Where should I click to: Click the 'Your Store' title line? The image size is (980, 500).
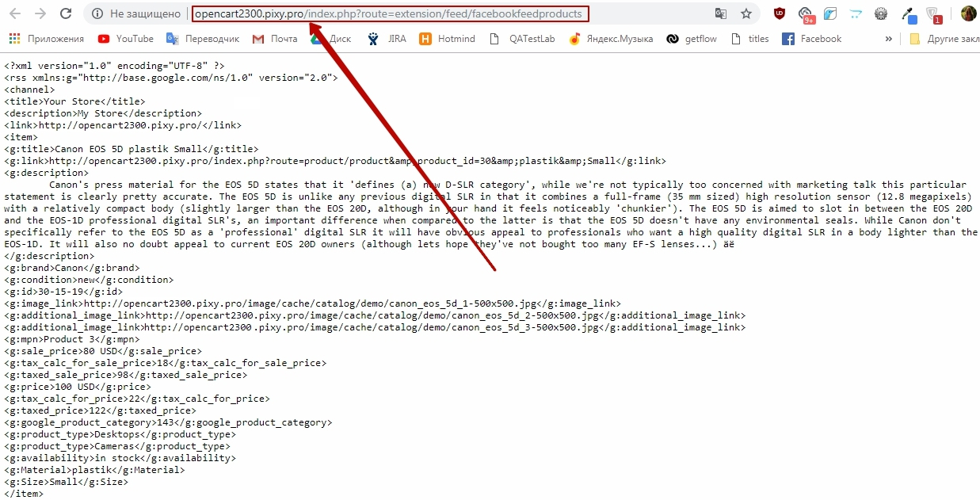pyautogui.click(x=74, y=102)
